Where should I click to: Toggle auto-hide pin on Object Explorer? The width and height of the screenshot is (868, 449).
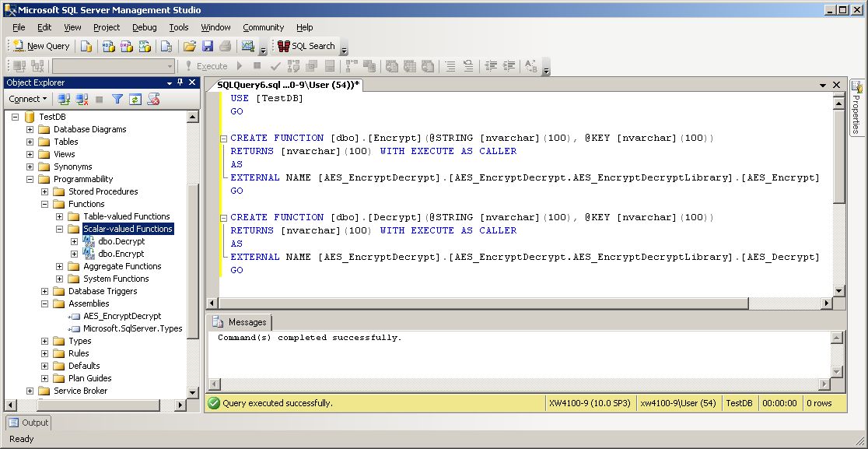(x=180, y=82)
